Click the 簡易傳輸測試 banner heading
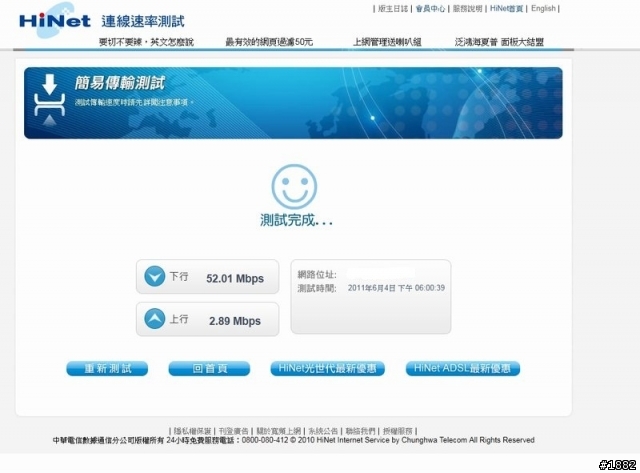Screen dimensions: 640x473 pos(119,83)
